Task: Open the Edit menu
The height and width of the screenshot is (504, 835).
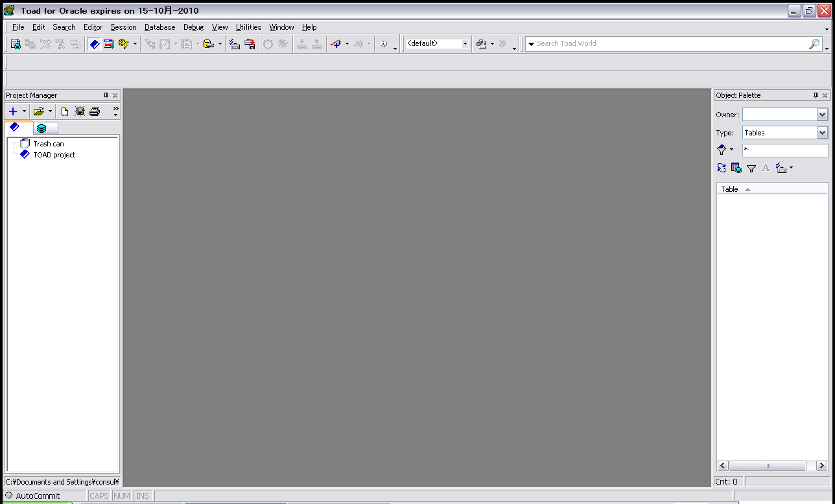Action: 39,27
